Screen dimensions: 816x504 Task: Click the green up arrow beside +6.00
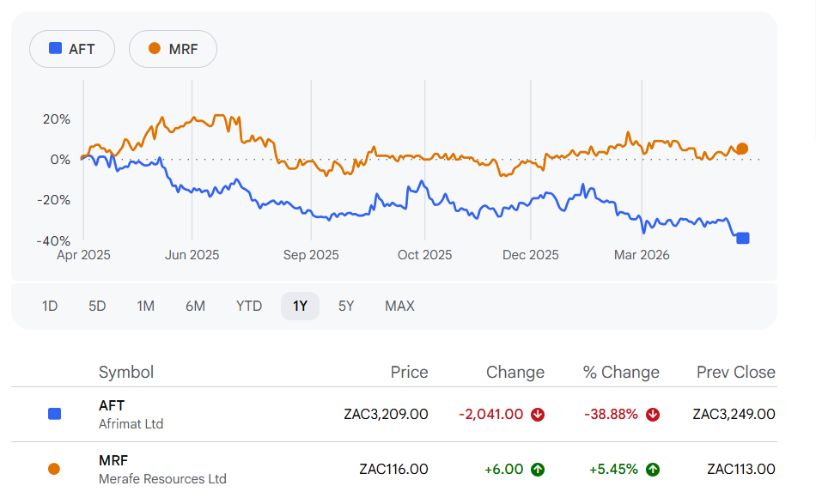(538, 469)
